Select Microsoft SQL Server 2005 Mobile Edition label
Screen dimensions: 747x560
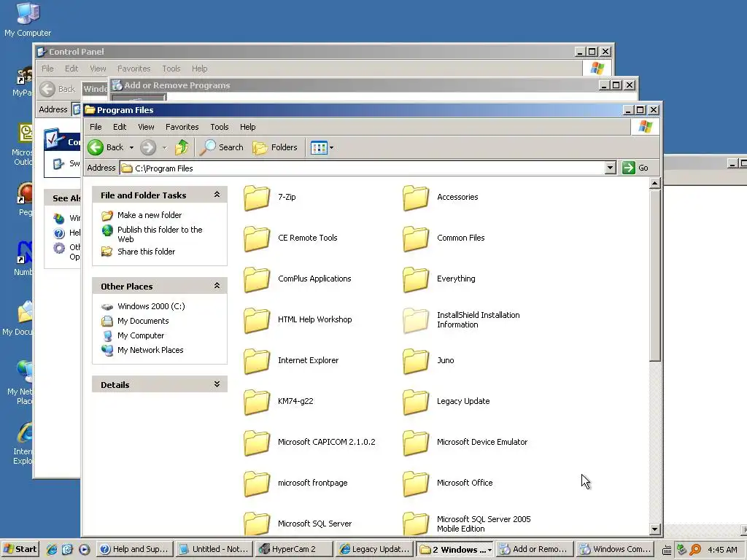tap(484, 524)
